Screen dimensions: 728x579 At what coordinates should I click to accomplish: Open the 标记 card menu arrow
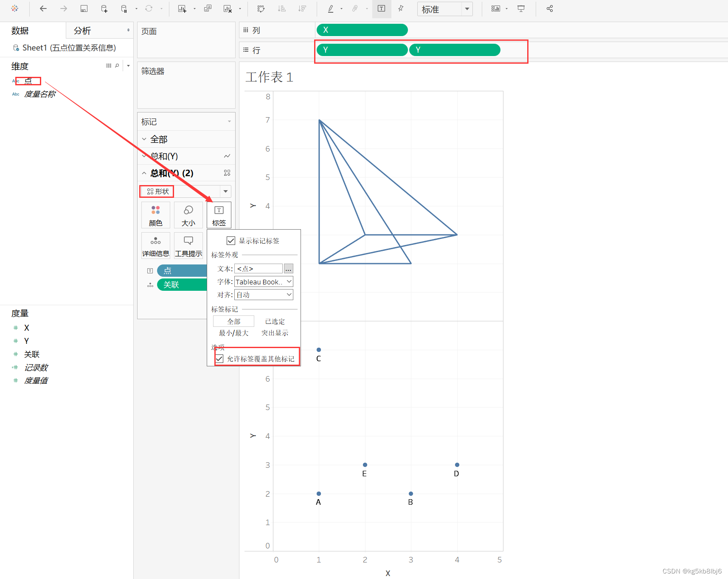[x=229, y=122]
